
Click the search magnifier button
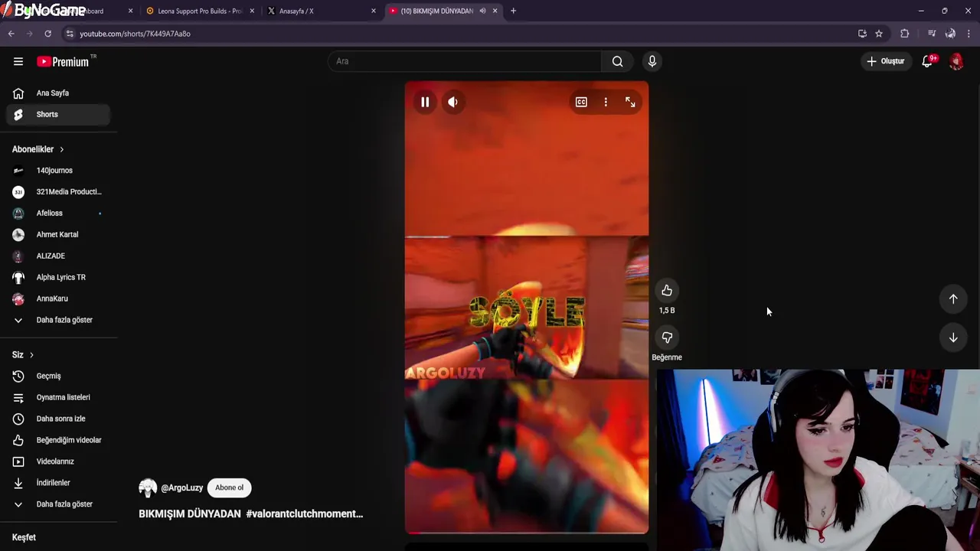click(617, 61)
